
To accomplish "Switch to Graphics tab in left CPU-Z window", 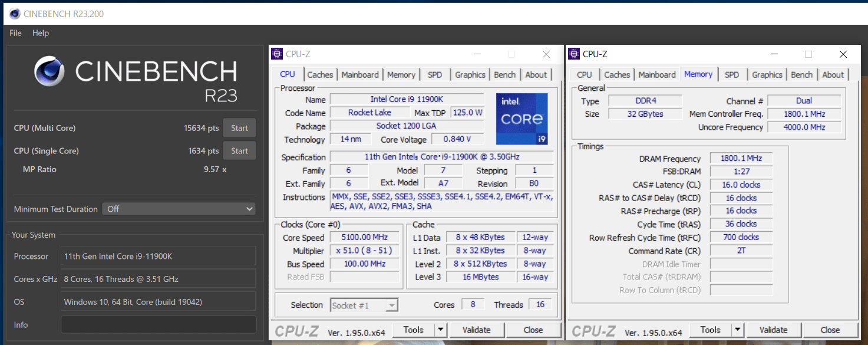I will coord(470,75).
